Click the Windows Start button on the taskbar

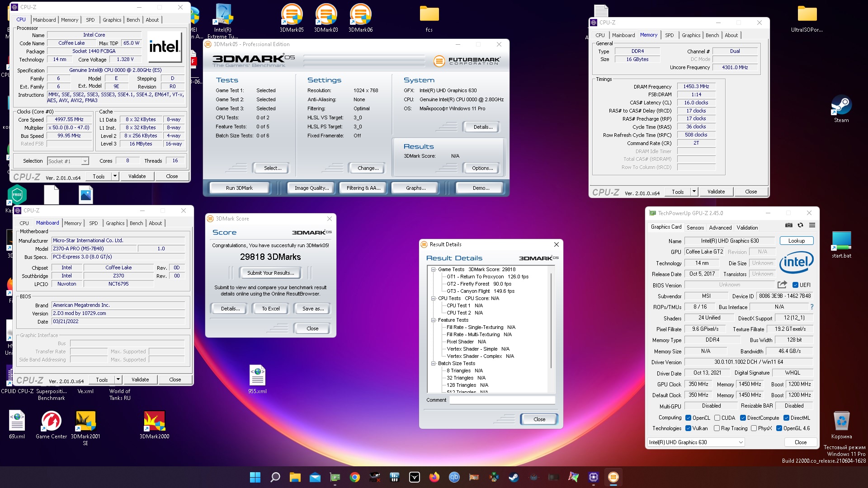pyautogui.click(x=255, y=477)
